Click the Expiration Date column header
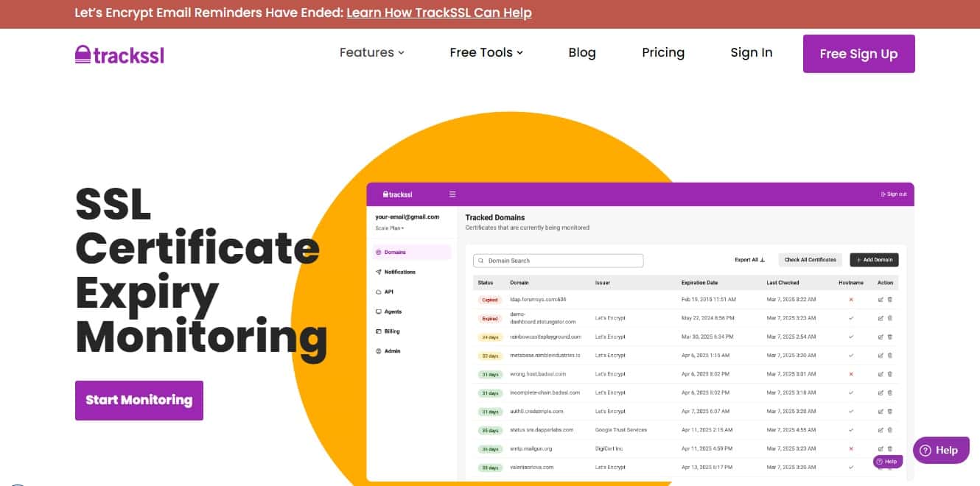Viewport: 980px width, 486px height. point(699,283)
